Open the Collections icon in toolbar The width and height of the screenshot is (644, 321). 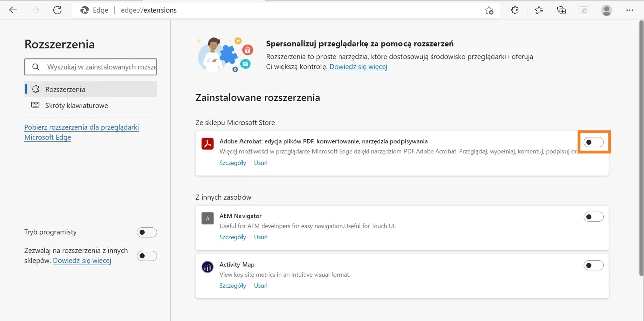tap(561, 10)
